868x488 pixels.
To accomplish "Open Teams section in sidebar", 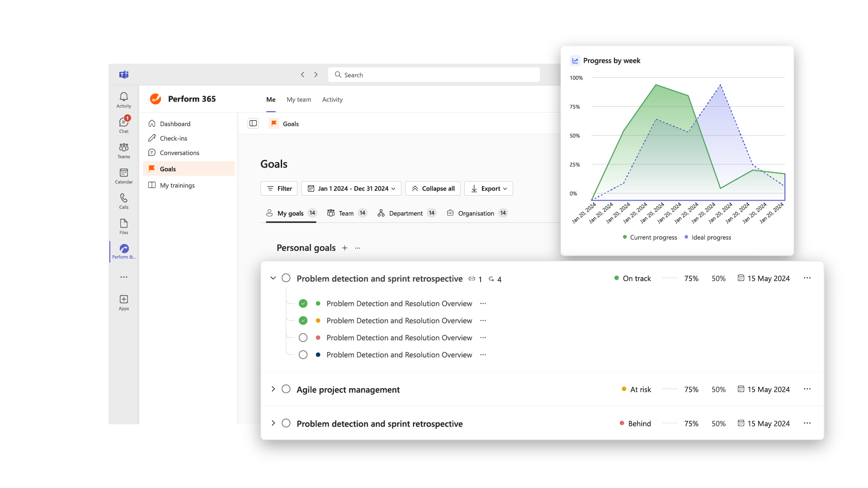I will point(123,150).
